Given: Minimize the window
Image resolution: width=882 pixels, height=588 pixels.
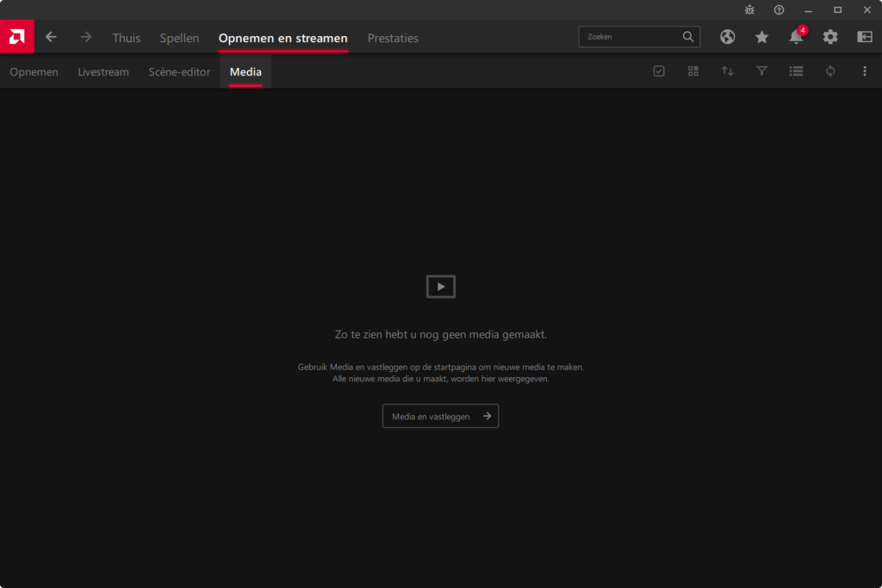Looking at the screenshot, I should (x=808, y=10).
